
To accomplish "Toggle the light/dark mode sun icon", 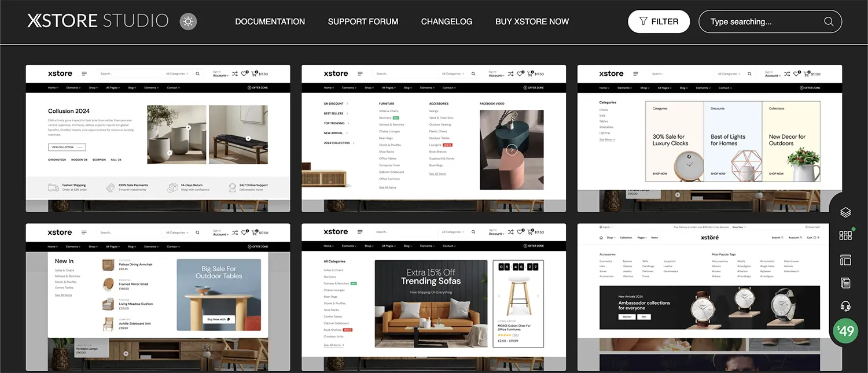I will (x=188, y=22).
